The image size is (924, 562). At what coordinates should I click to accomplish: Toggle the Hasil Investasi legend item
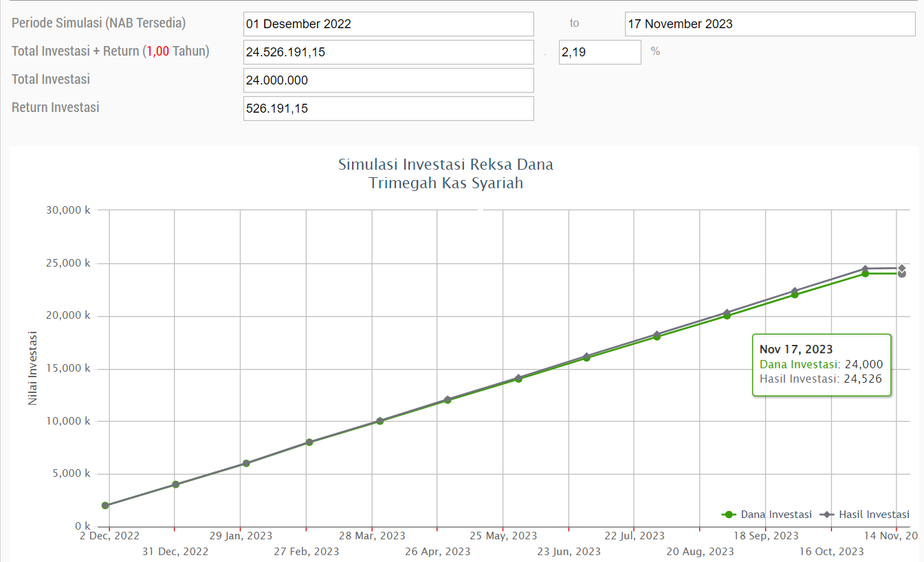pyautogui.click(x=864, y=515)
